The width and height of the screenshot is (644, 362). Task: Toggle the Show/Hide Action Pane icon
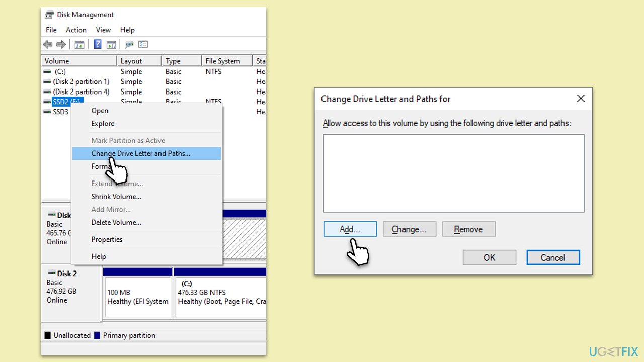pos(111,44)
